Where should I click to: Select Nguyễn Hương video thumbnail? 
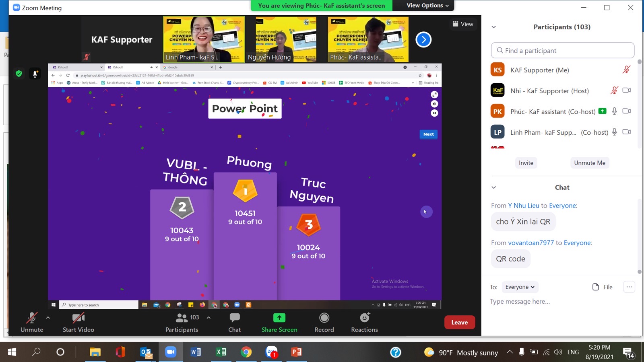pyautogui.click(x=286, y=39)
